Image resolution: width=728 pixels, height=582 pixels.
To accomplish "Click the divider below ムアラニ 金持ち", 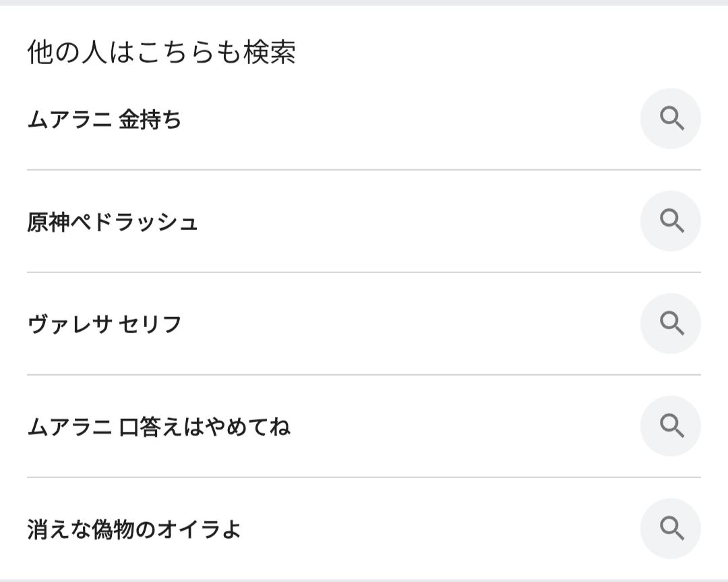I will (364, 170).
